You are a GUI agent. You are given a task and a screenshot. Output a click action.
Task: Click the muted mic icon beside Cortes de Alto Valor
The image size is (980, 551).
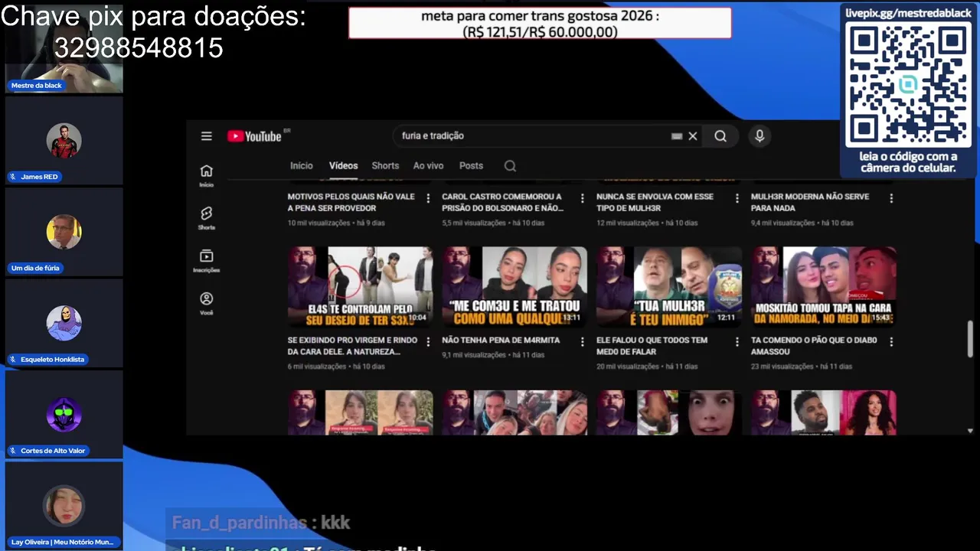click(x=13, y=451)
